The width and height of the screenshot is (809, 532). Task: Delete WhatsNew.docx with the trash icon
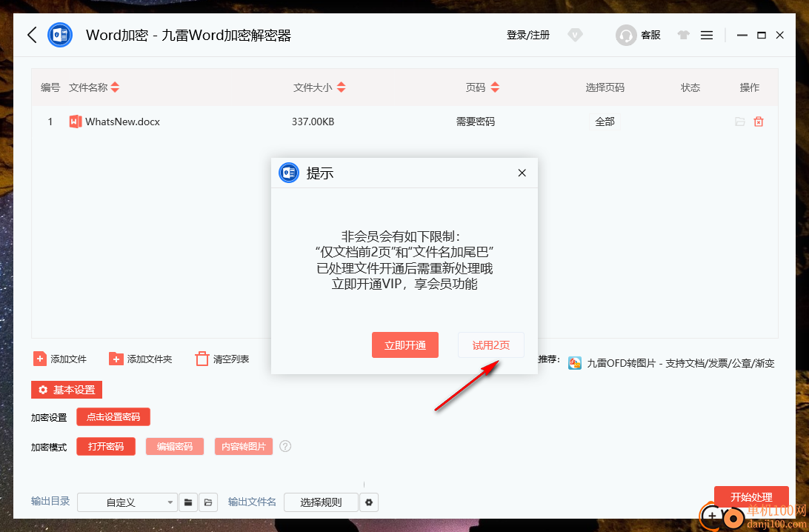pyautogui.click(x=759, y=122)
